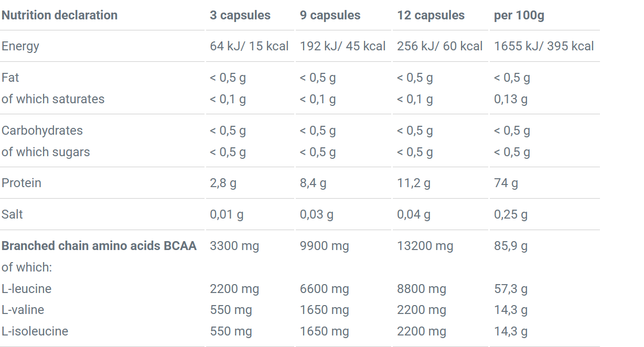Click the Branched chain amino acids BCAA label
Screen dimensions: 644x347
[99, 246]
